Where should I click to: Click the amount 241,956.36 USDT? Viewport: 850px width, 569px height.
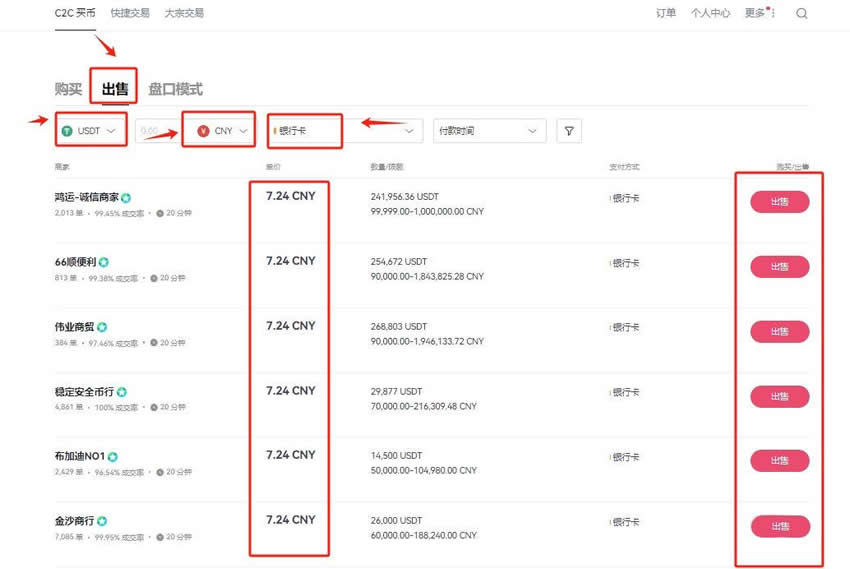pyautogui.click(x=405, y=197)
